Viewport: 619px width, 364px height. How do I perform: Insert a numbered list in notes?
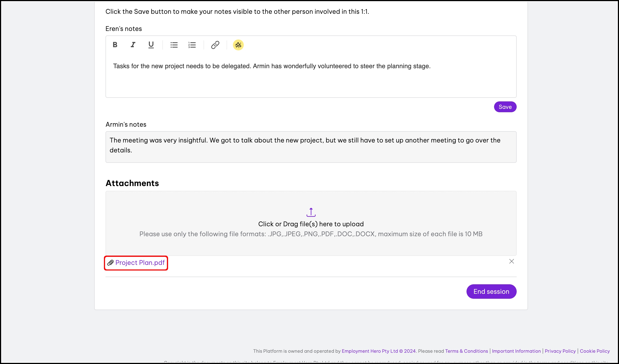point(192,45)
